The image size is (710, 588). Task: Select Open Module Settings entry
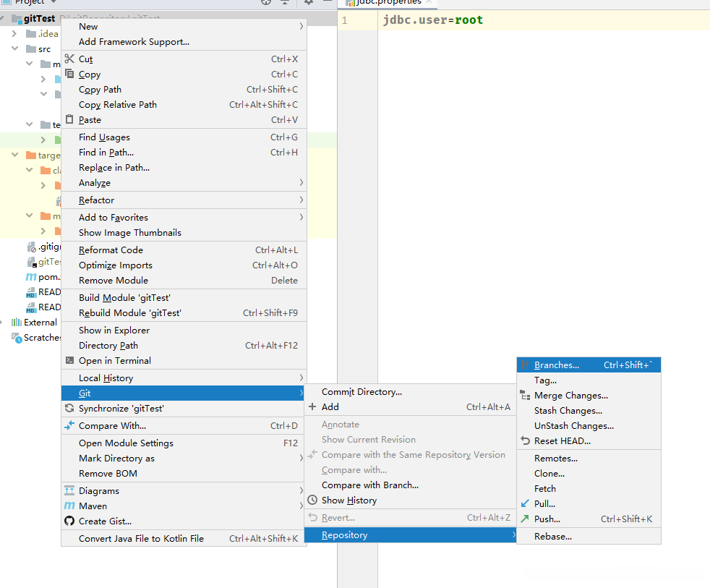point(184,443)
